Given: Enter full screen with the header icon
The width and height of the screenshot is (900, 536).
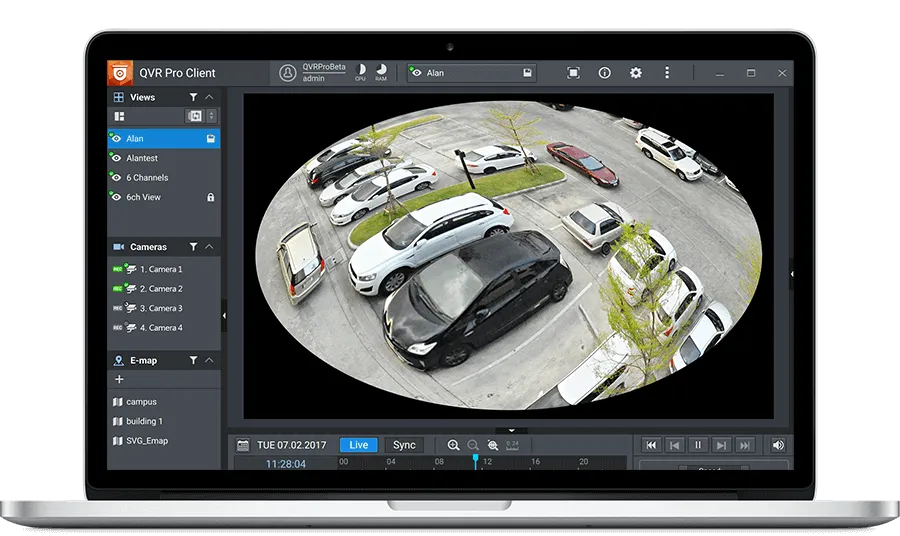Looking at the screenshot, I should (x=573, y=73).
